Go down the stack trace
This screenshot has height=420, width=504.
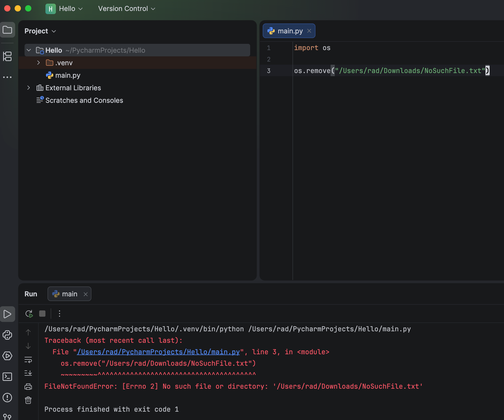(28, 346)
